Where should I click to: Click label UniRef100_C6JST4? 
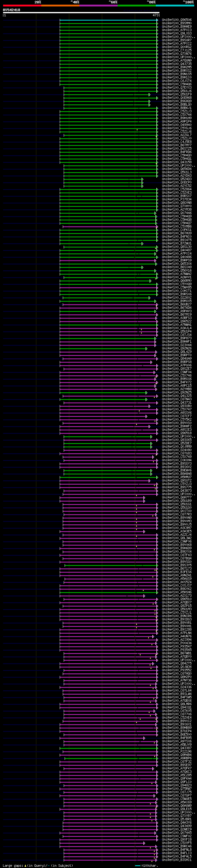click(x=177, y=81)
